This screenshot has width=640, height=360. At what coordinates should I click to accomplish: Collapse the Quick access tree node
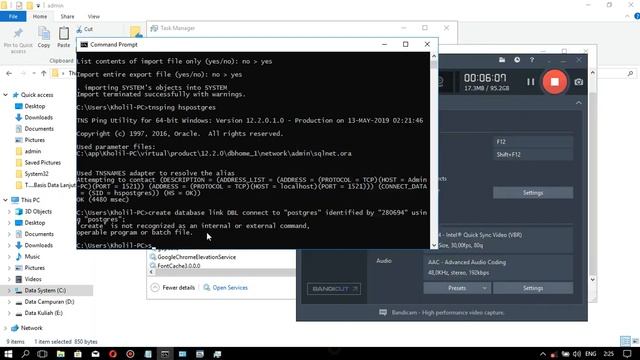[5, 95]
